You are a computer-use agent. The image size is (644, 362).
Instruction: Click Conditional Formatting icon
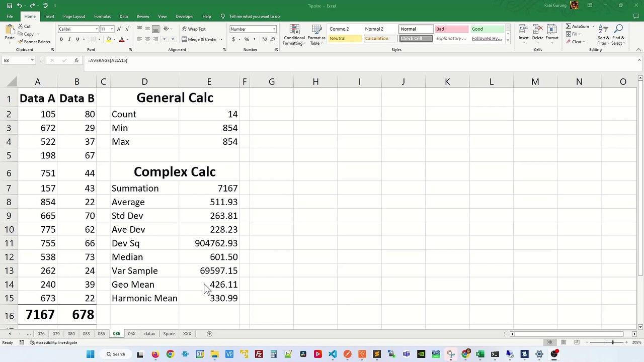click(x=294, y=30)
